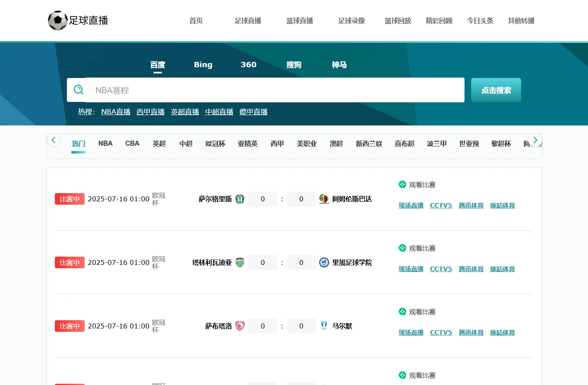Select the 亚精英 league tab
588x385 pixels.
coord(248,144)
